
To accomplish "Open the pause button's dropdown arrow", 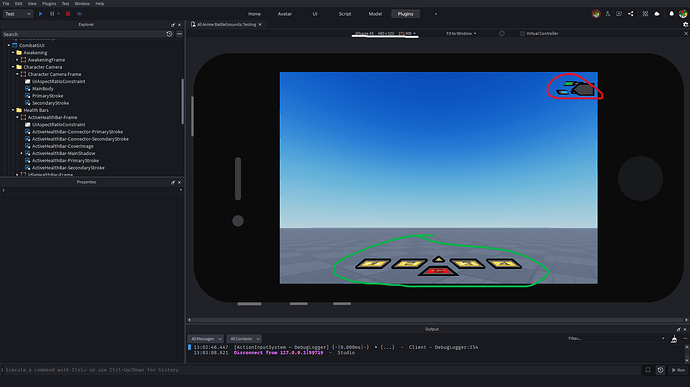I will [59, 14].
